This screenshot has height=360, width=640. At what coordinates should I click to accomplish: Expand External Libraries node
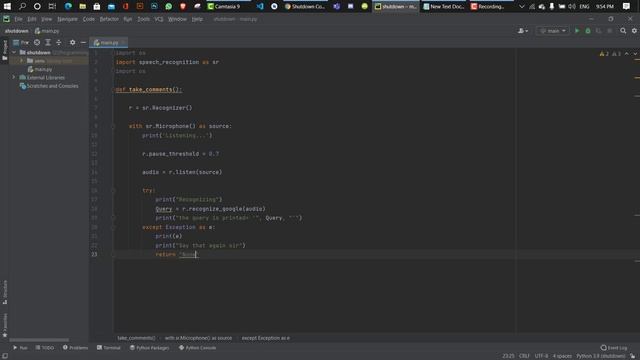14,78
